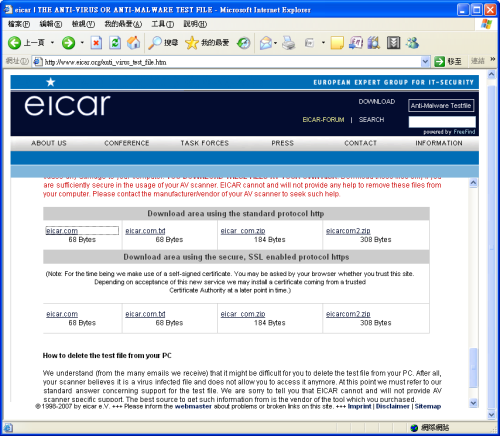Open the CONTACT navigation tab
The height and width of the screenshot is (436, 500).
click(360, 143)
